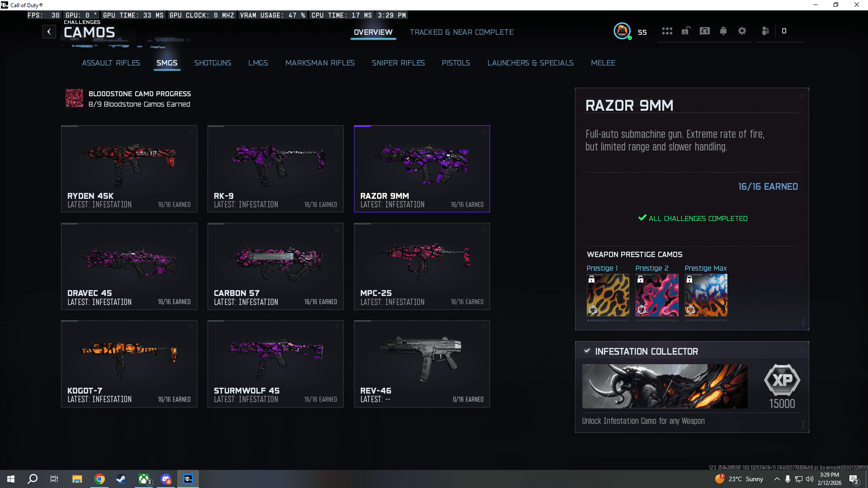Click Unlock Infestation Camo for any Weapon text
868x488 pixels.
click(643, 421)
